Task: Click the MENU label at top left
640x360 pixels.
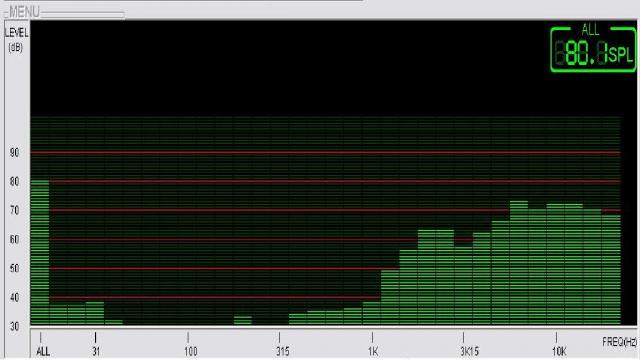Action: (24, 12)
